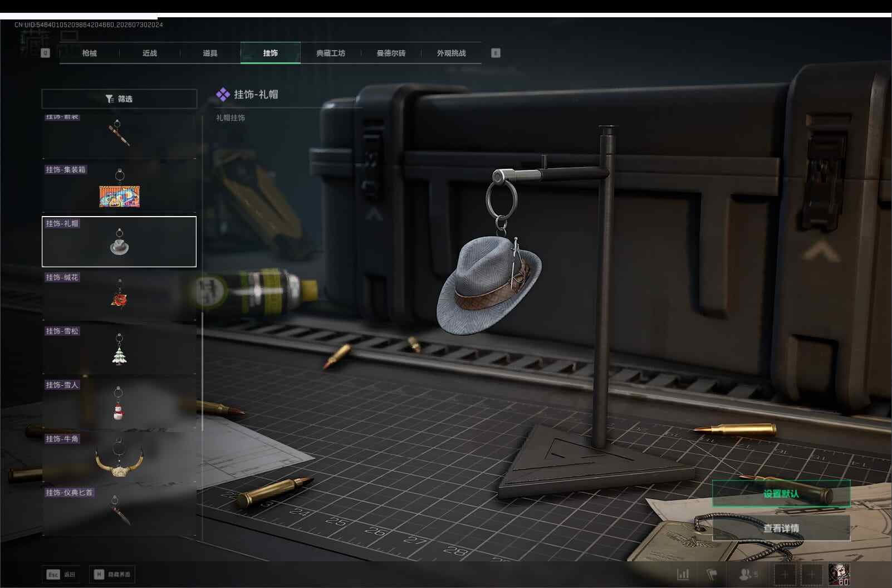Select the 挂饰-雪人 snowman charm
This screenshot has height=588, width=892.
coord(119,403)
